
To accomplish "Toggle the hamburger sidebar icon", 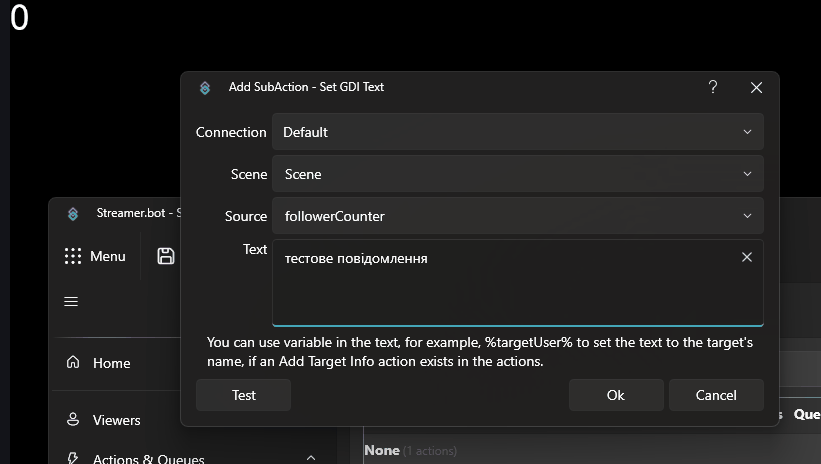I will 71,302.
